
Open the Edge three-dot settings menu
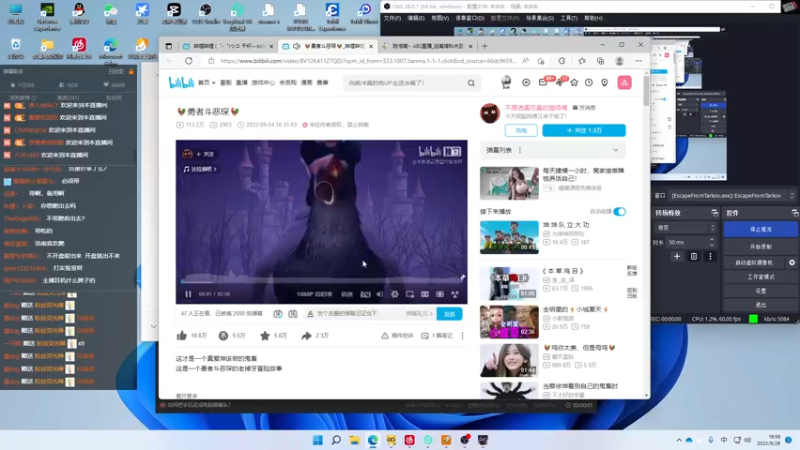638,61
